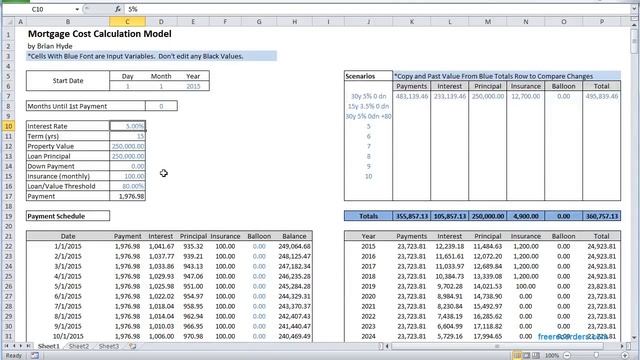Select the 10/1/2015 date cell

coord(68,336)
